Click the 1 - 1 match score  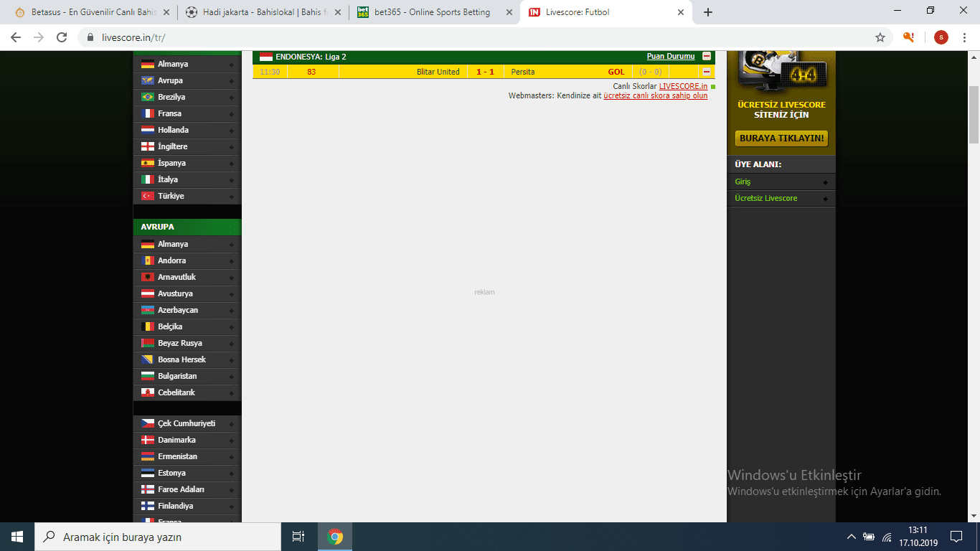point(486,72)
